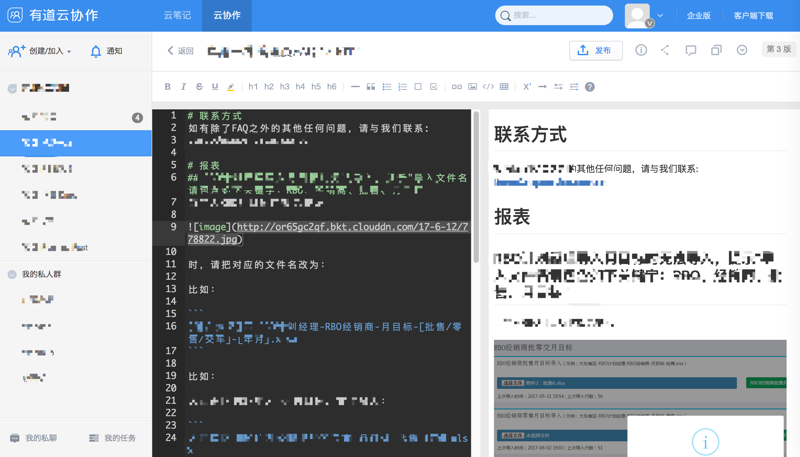Insert an h3 heading
Image resolution: width=800 pixels, height=457 pixels.
(x=285, y=87)
